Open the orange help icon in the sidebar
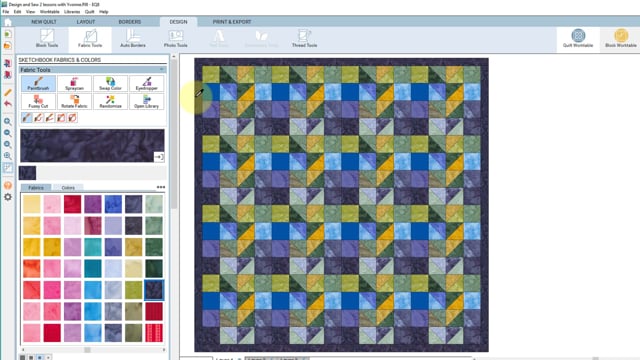This screenshot has height=360, width=640. 8,186
